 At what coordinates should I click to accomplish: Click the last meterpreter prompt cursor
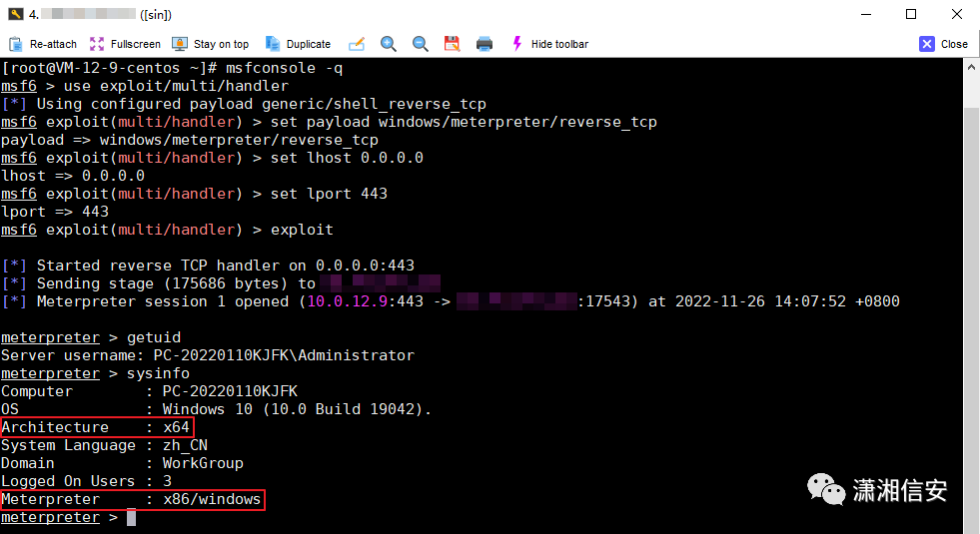click(x=131, y=518)
